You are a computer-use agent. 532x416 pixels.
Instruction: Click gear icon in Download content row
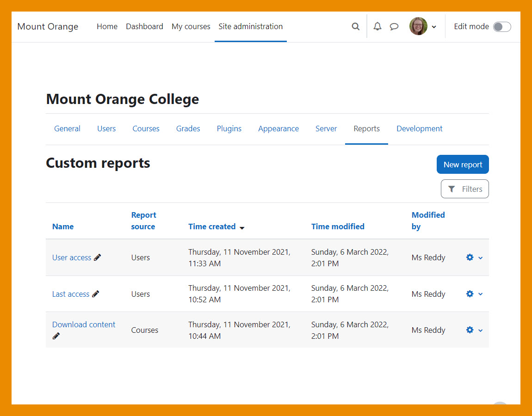470,330
